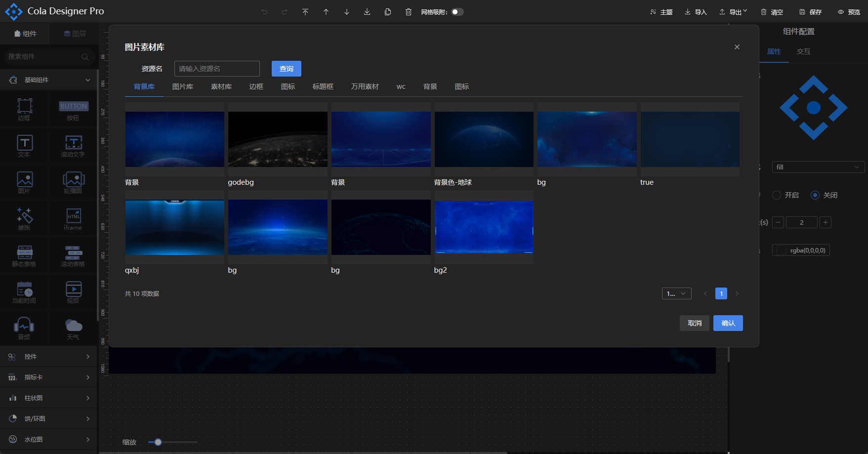Screen dimensions: 868x454
Task: Click the 清空 clear canvas icon
Action: click(x=764, y=12)
